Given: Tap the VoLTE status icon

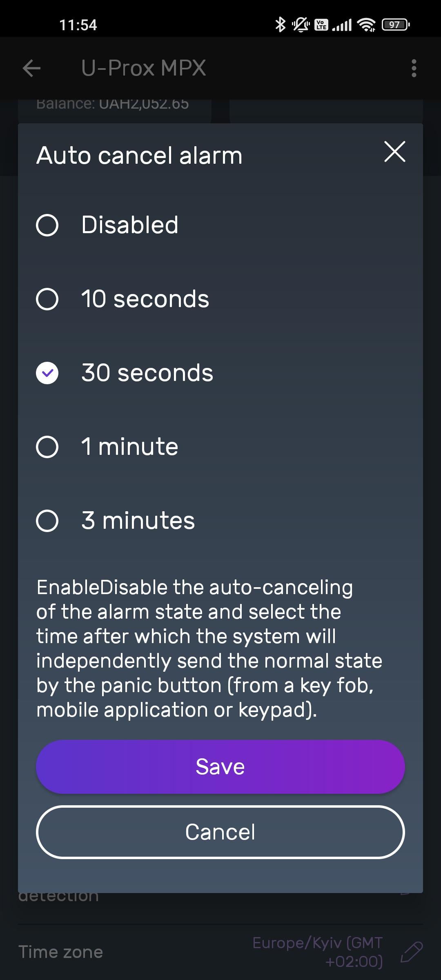Looking at the screenshot, I should (321, 25).
